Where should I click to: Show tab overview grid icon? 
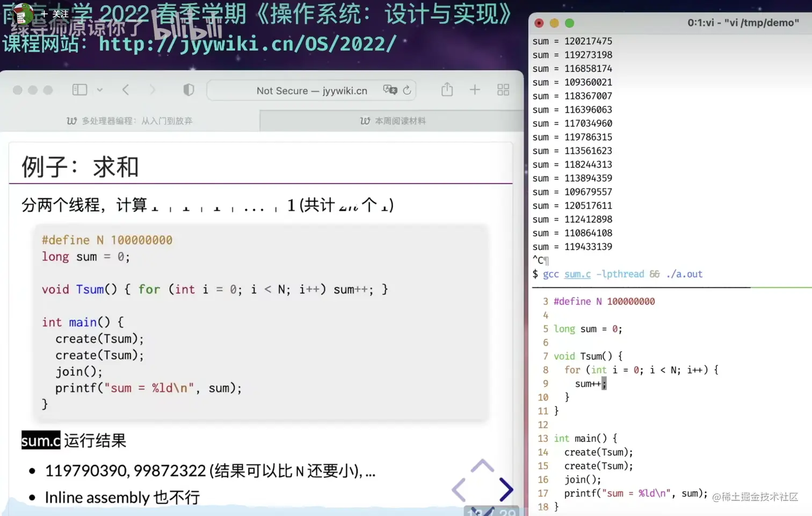click(x=503, y=90)
